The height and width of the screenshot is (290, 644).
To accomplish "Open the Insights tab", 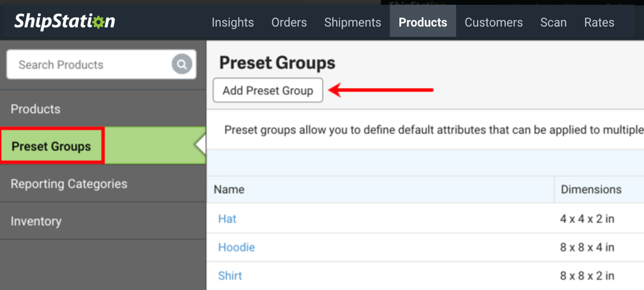I will click(232, 23).
